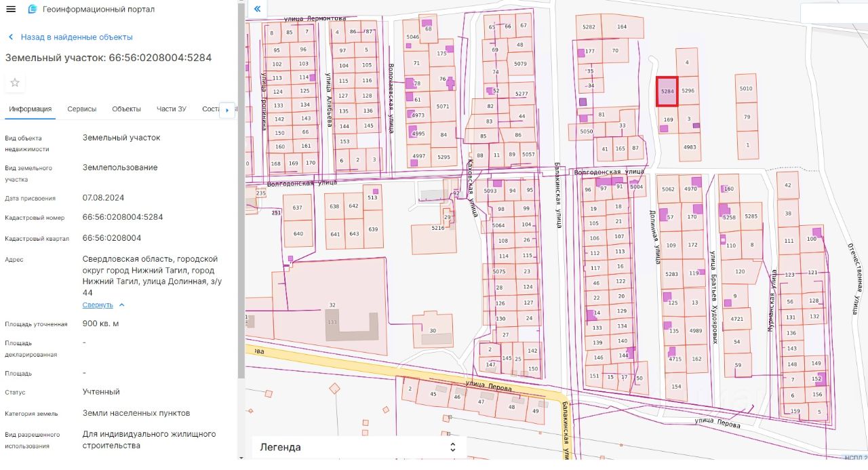This screenshot has width=868, height=470.
Task: Click 'Геоинформационный портал' title
Action: (98, 9)
